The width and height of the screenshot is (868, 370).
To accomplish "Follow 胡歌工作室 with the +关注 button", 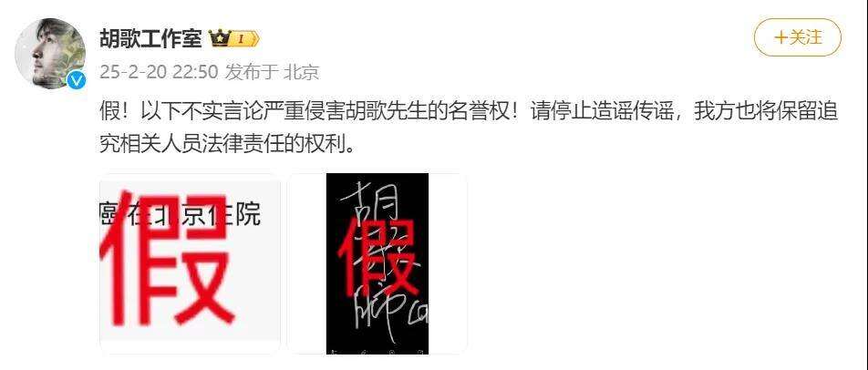I will (x=798, y=37).
